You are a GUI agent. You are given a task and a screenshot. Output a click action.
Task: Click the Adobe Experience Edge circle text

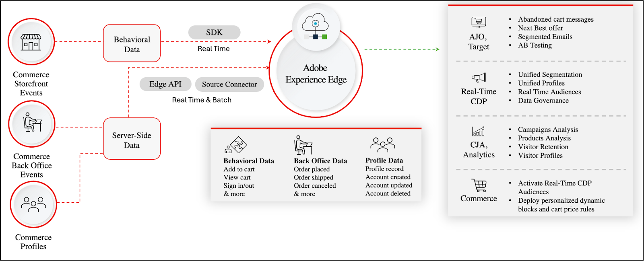pos(316,74)
